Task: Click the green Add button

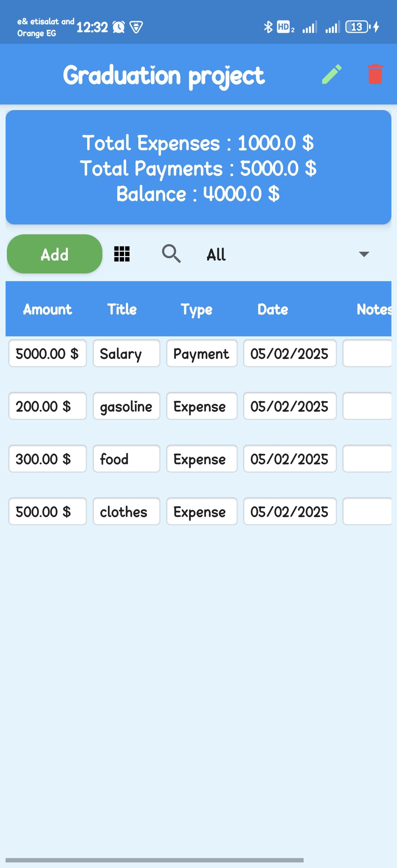Action: 55,254
